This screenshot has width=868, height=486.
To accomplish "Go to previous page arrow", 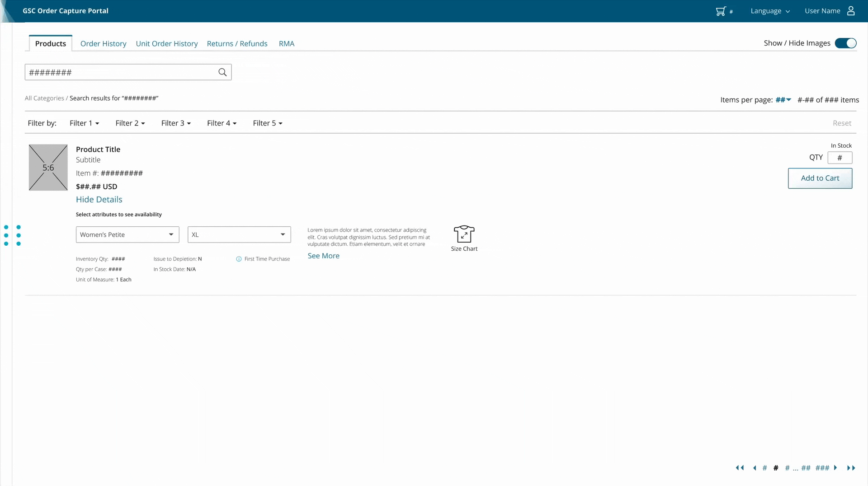I will pyautogui.click(x=755, y=468).
